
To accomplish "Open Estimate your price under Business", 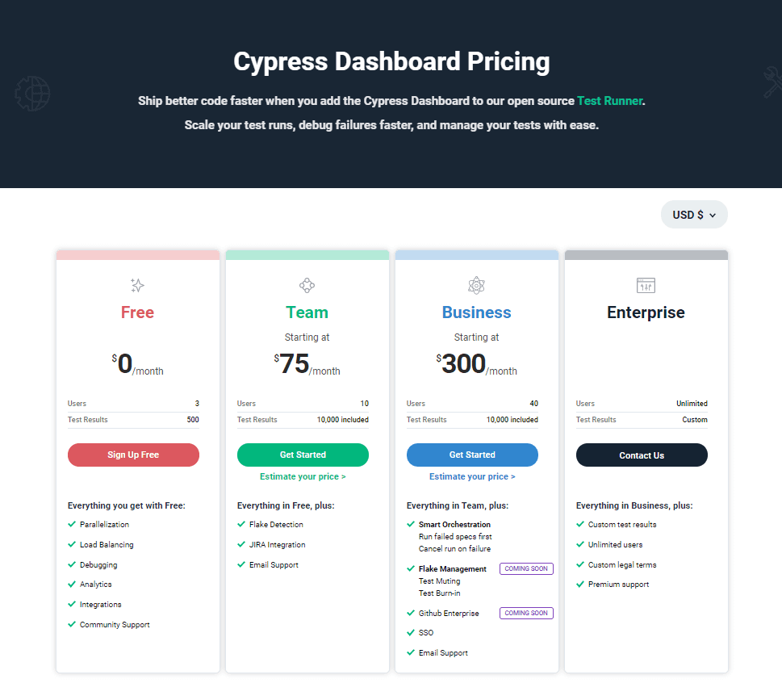I will [472, 477].
